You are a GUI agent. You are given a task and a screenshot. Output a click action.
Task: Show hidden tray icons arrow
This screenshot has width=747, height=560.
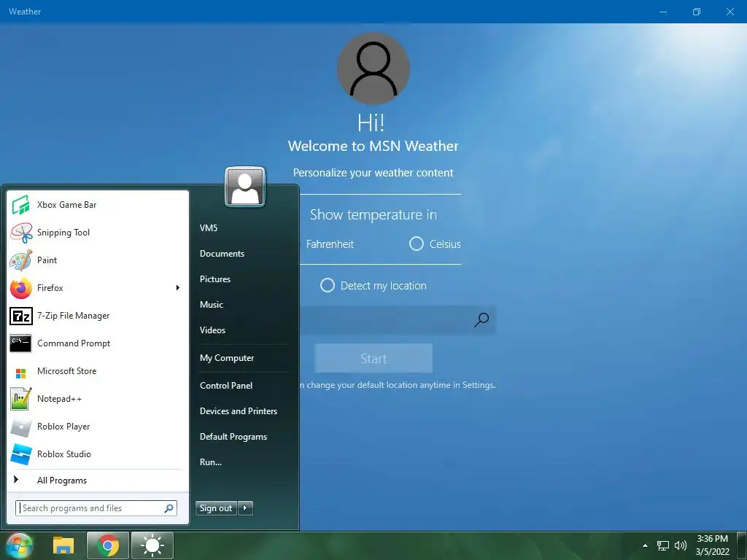click(645, 545)
